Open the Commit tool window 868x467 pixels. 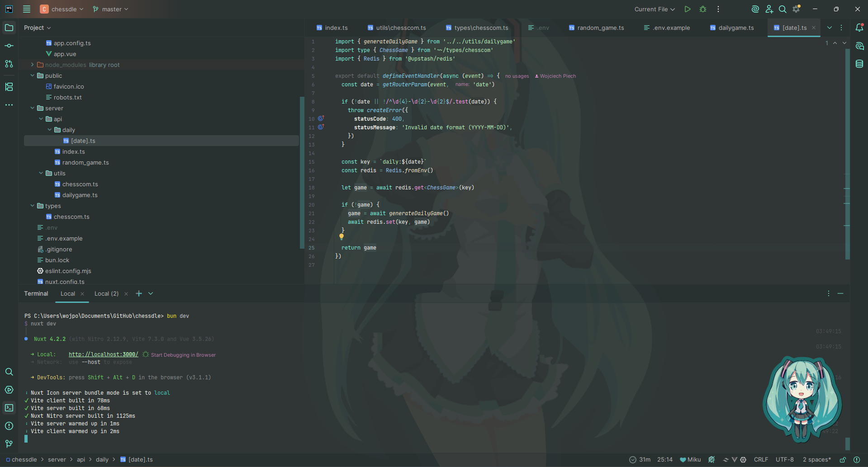click(9, 46)
